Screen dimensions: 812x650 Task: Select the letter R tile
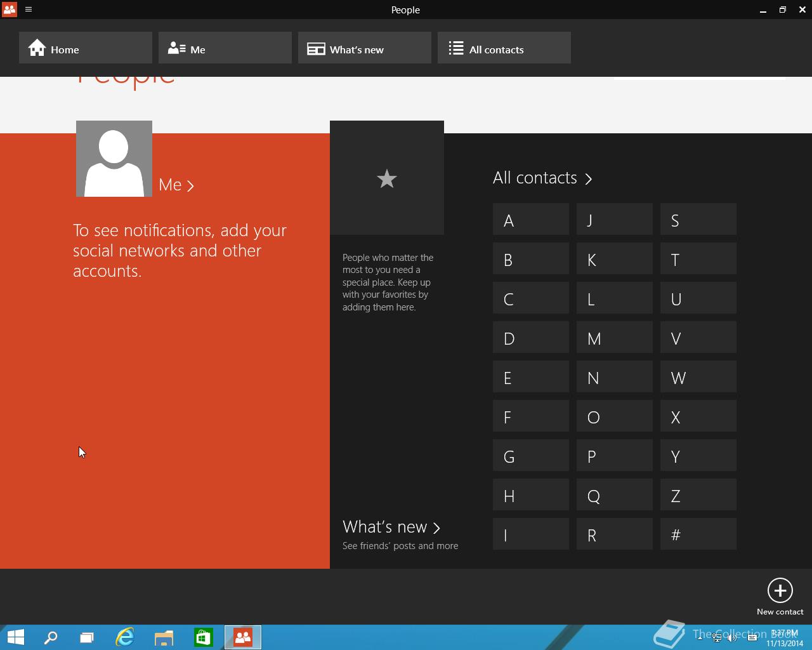pos(615,534)
